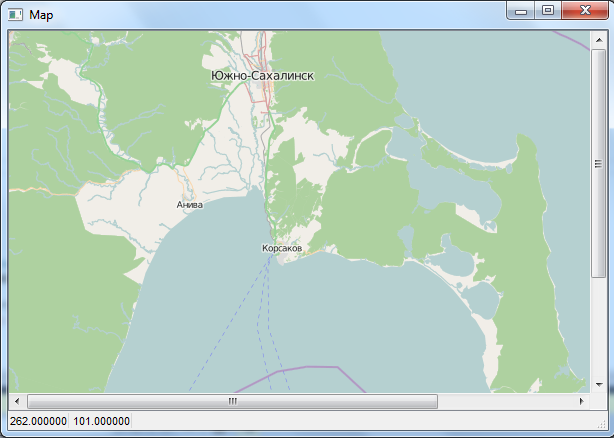Click the 101.000000 status bar field
This screenshot has height=440, width=614.
pyautogui.click(x=101, y=422)
